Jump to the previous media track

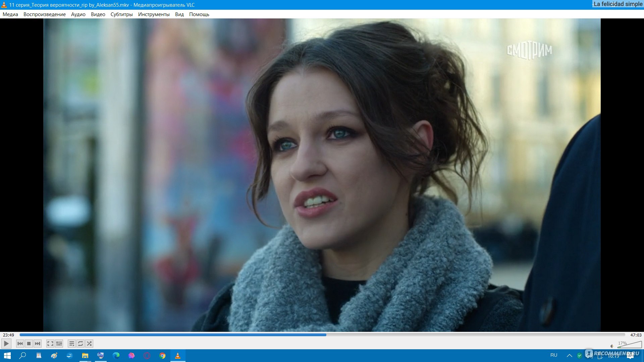coord(20,344)
